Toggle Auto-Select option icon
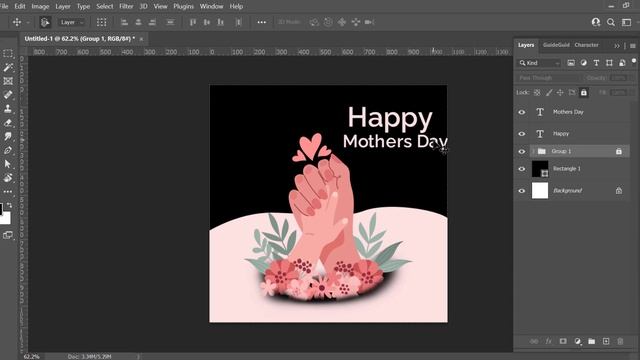This screenshot has width=640, height=360. click(45, 22)
